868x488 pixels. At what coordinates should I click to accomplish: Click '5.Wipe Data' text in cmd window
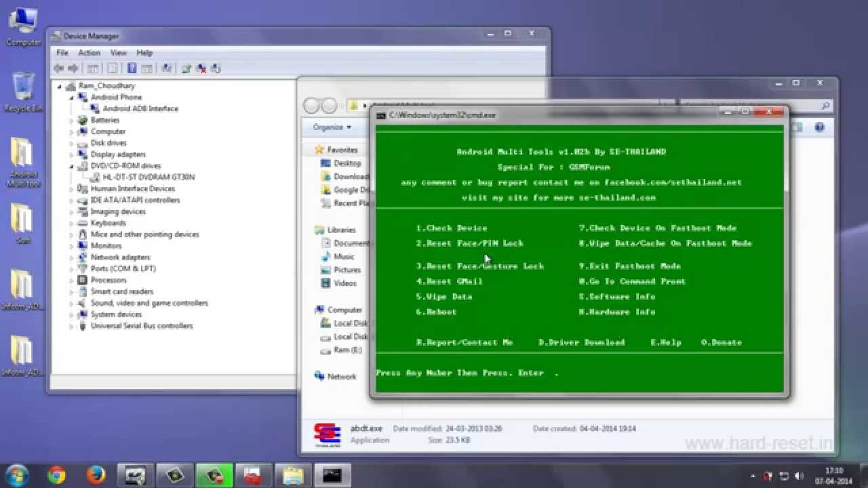[x=444, y=297]
